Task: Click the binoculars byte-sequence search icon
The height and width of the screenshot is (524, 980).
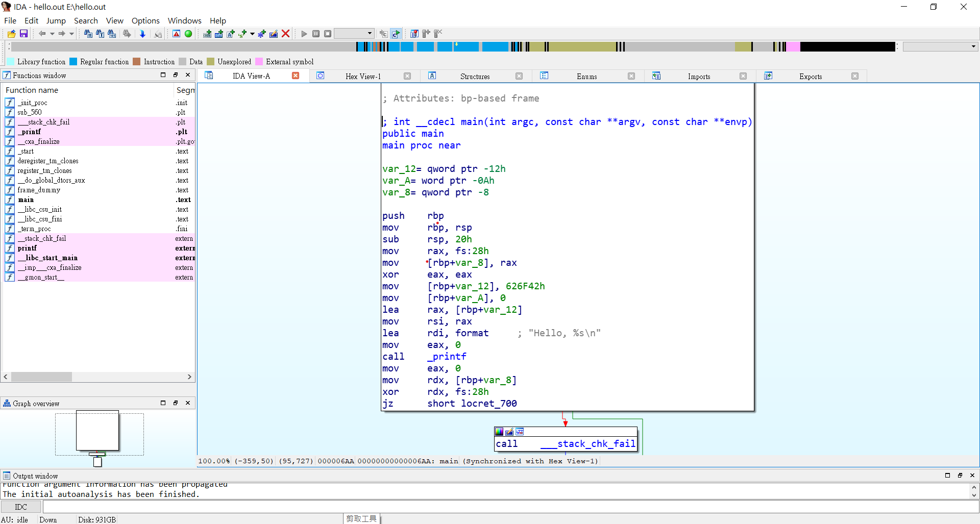Action: pos(112,34)
